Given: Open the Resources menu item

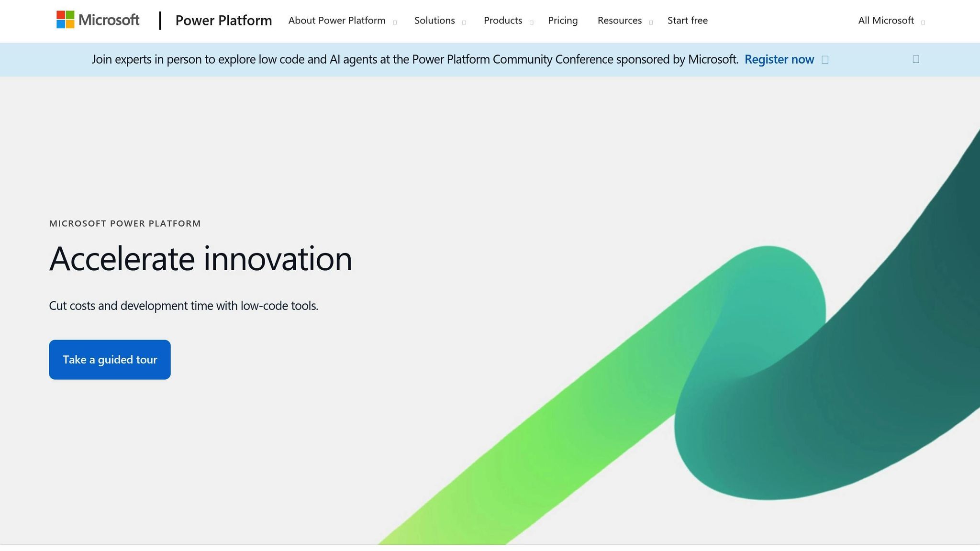Looking at the screenshot, I should coord(619,21).
